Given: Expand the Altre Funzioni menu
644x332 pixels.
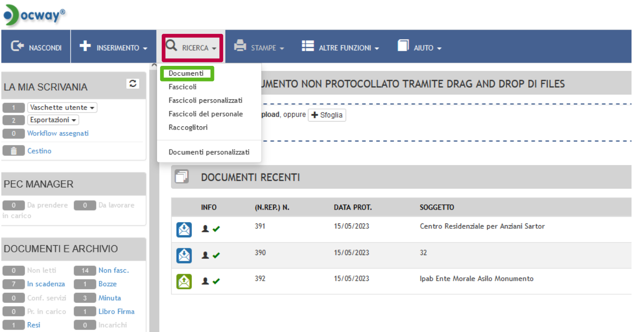Looking at the screenshot, I should tap(340, 47).
